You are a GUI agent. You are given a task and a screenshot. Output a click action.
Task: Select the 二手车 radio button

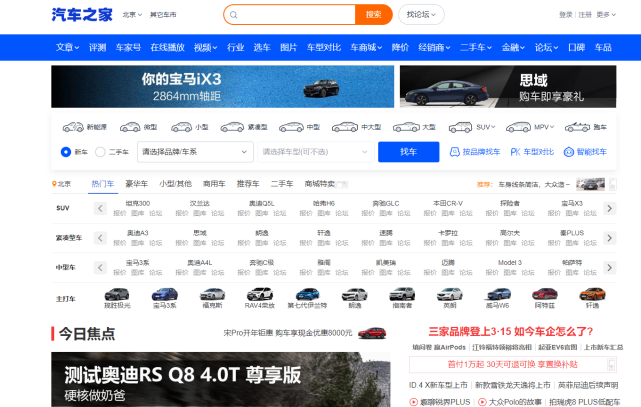(100, 152)
